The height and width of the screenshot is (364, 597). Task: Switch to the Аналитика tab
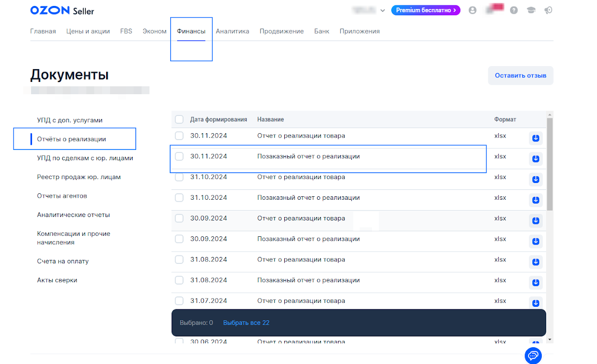[232, 31]
